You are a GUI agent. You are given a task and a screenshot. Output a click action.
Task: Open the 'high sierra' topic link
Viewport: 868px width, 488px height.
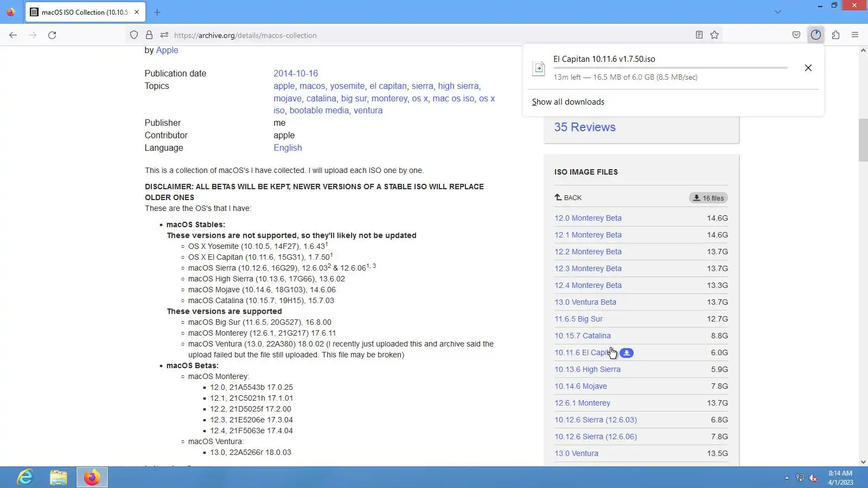458,86
